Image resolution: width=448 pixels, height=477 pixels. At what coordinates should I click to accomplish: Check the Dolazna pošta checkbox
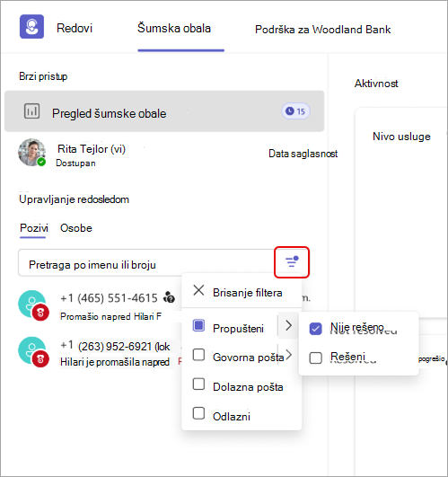[198, 384]
